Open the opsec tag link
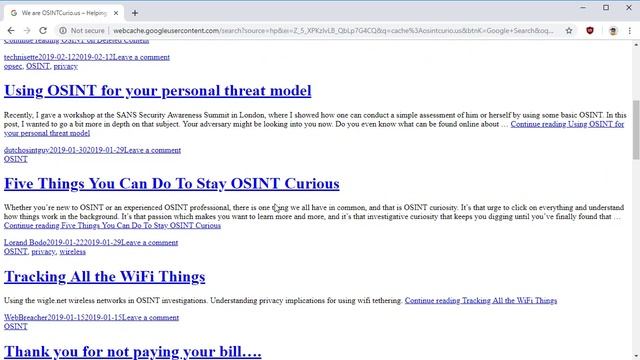This screenshot has height=360, width=640. pos(13,66)
